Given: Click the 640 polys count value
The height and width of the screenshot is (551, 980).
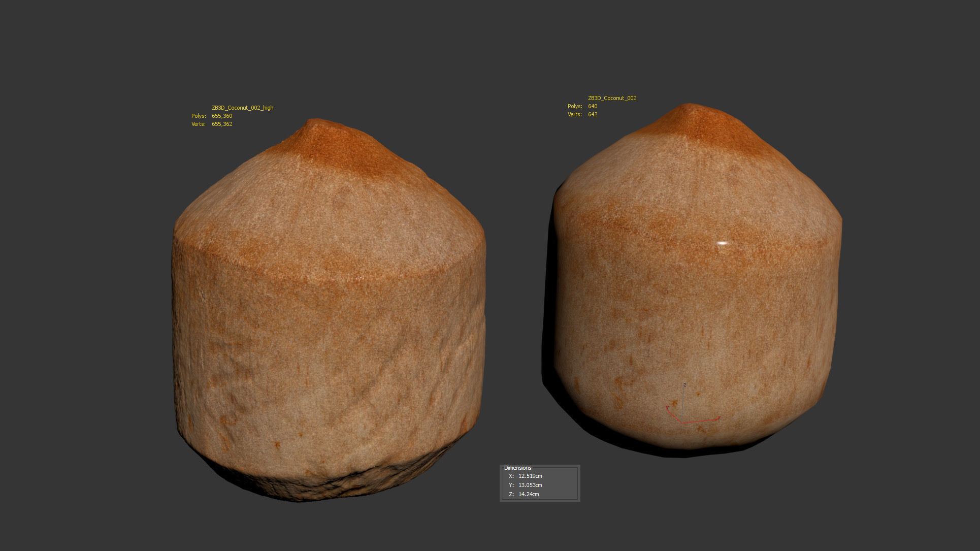Looking at the screenshot, I should (593, 106).
